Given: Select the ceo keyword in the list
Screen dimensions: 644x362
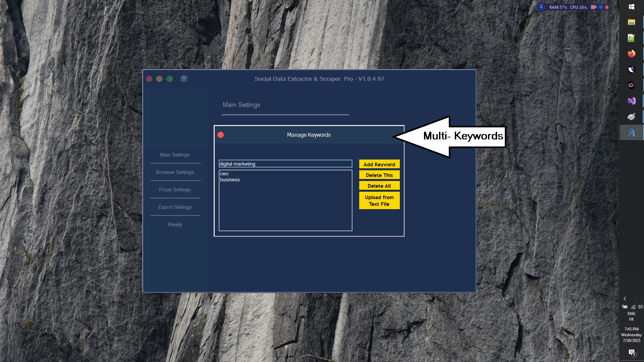Looking at the screenshot, I should pyautogui.click(x=224, y=174).
